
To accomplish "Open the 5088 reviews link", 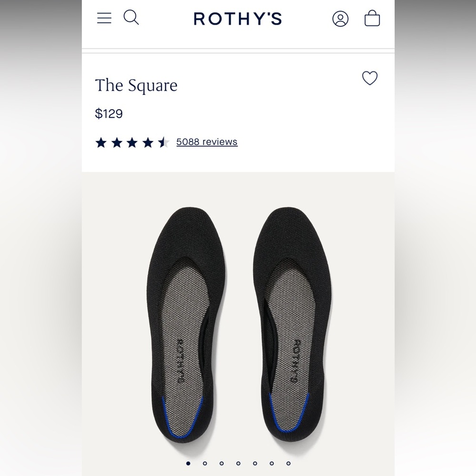I will tap(207, 142).
